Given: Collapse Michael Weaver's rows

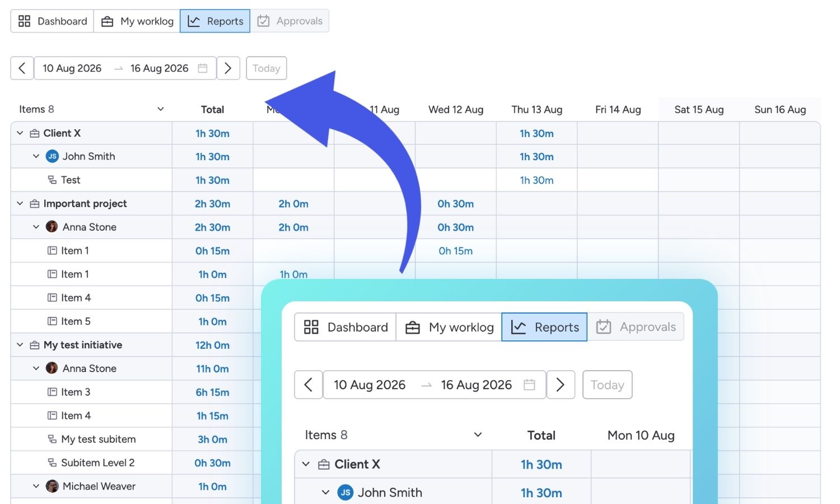Looking at the screenshot, I should point(36,486).
